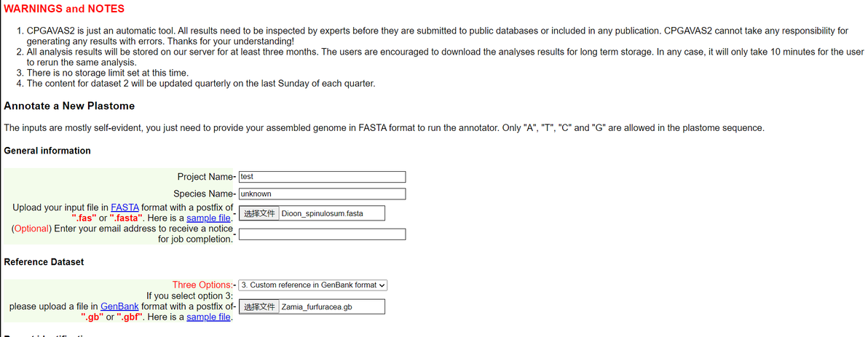The image size is (868, 337).
Task: Follow the GenBank format link
Action: pos(119,306)
